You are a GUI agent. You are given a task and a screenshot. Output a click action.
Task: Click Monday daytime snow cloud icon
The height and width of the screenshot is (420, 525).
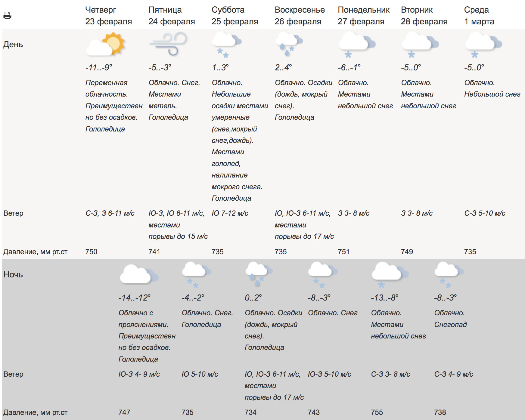(357, 45)
